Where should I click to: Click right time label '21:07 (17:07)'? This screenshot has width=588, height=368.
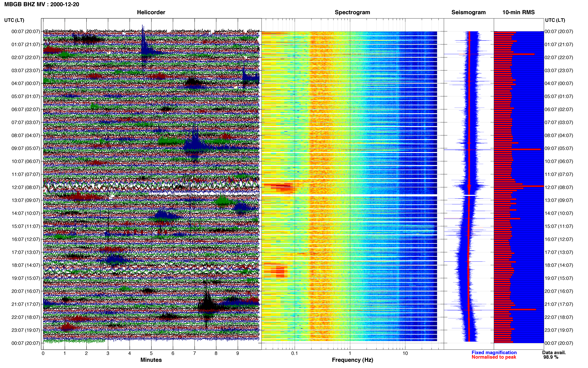coord(559,304)
